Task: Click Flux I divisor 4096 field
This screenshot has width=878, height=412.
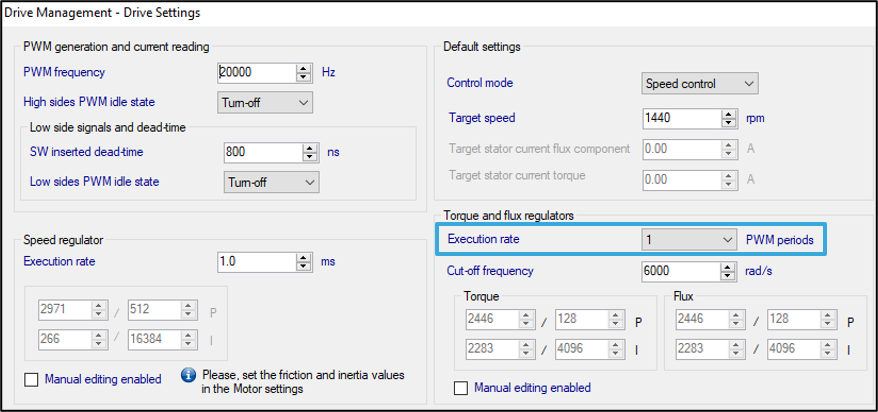Action: [795, 349]
